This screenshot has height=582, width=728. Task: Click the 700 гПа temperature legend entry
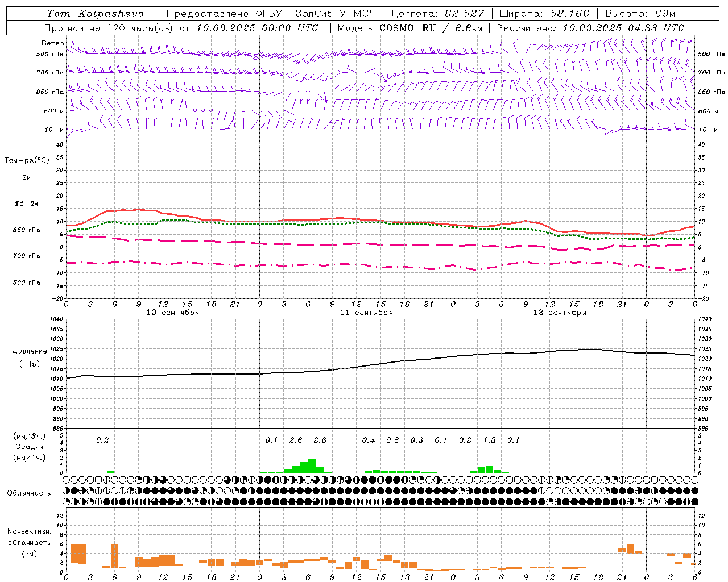(x=27, y=256)
